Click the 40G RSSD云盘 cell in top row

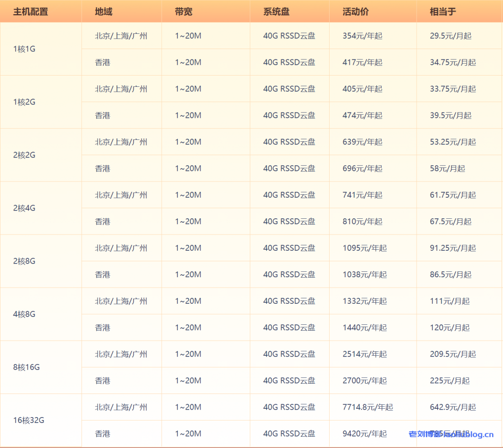coord(289,35)
